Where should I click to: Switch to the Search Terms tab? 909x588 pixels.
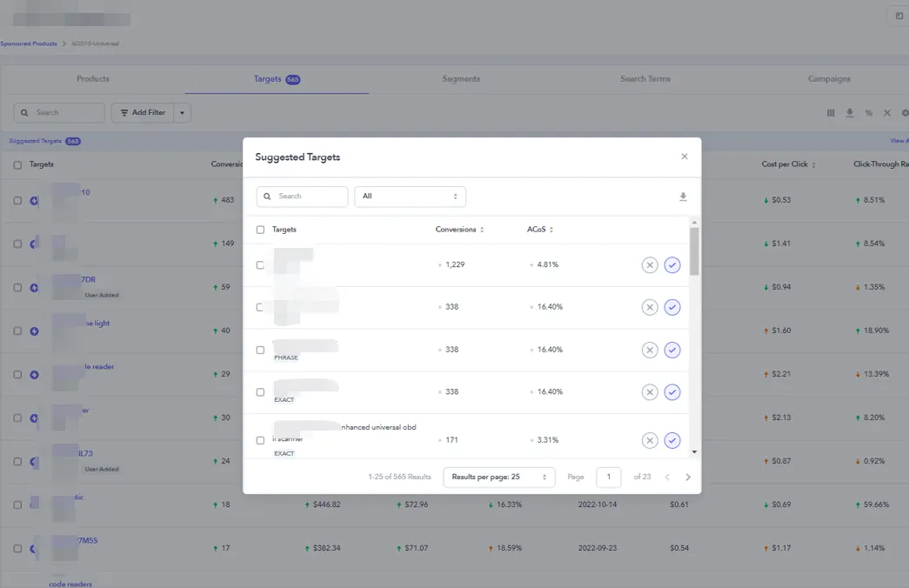645,79
